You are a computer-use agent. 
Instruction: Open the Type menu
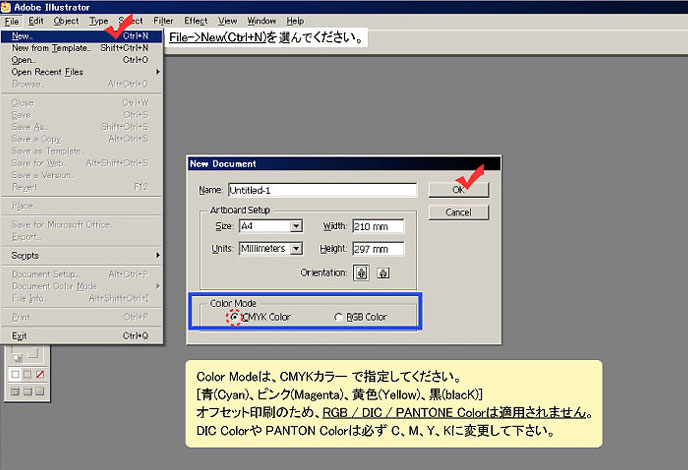pyautogui.click(x=99, y=21)
